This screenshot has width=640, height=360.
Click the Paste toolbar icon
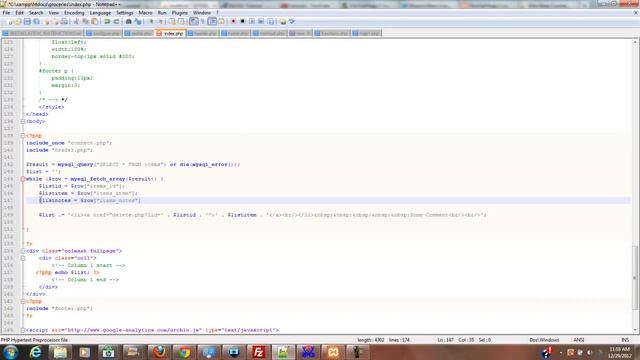click(x=94, y=21)
